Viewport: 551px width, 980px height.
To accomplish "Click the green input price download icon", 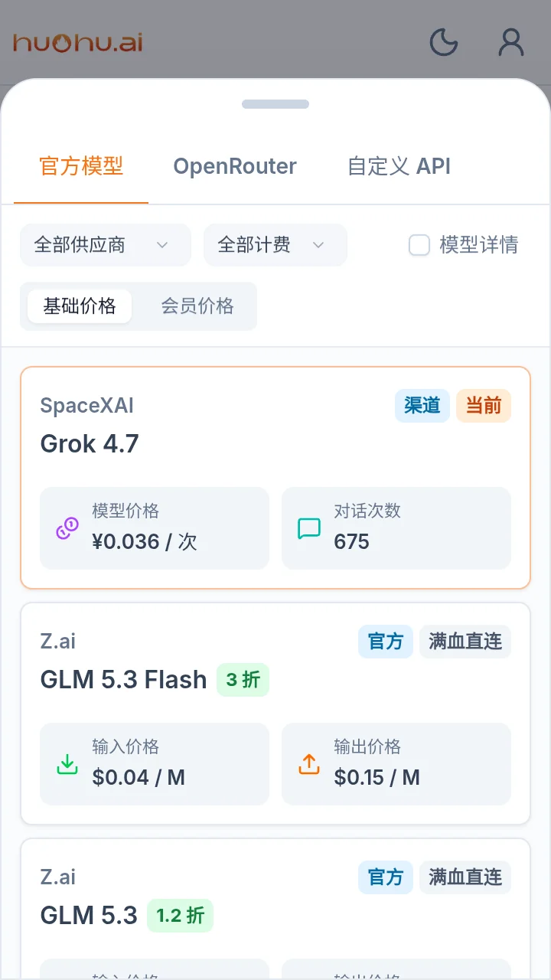I will [67, 764].
